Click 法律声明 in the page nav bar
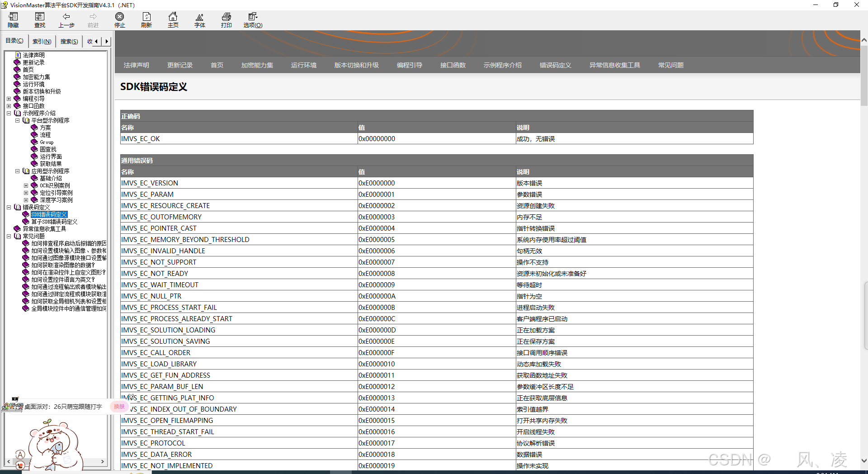The image size is (868, 474). click(137, 65)
